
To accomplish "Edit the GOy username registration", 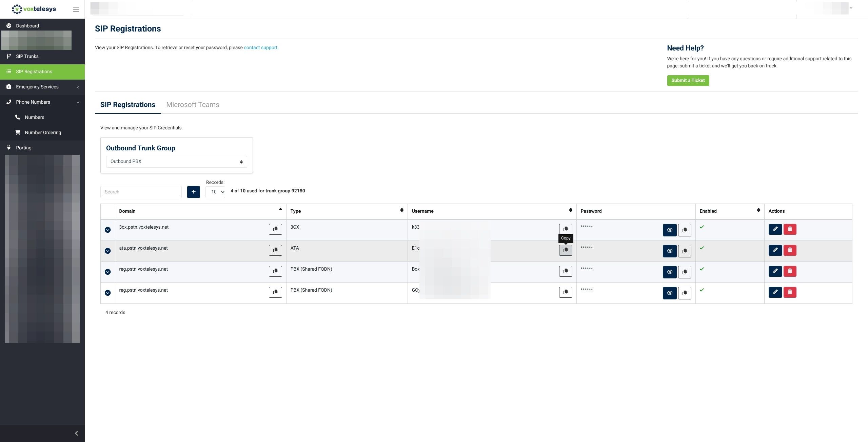I will click(775, 292).
